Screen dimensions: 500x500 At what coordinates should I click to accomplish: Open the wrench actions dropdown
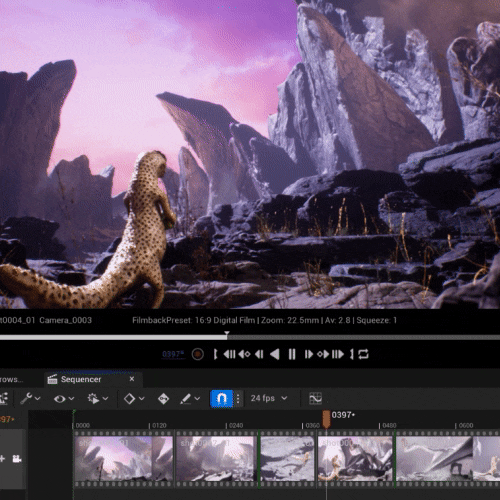30,398
